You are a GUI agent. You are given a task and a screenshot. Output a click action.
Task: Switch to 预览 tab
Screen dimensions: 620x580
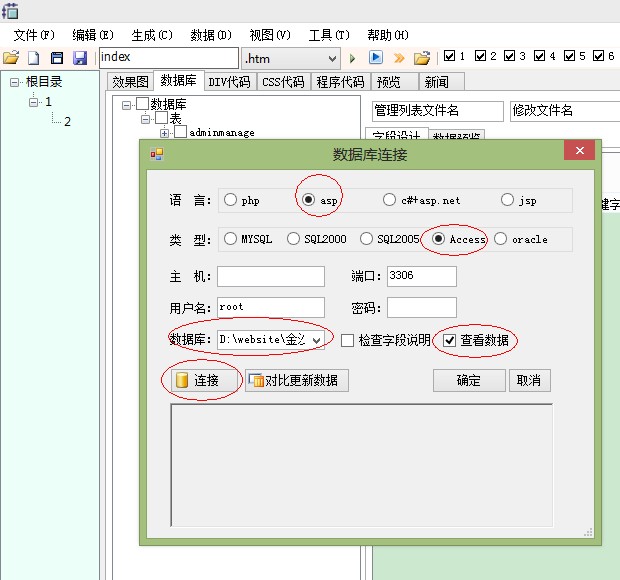[394, 82]
